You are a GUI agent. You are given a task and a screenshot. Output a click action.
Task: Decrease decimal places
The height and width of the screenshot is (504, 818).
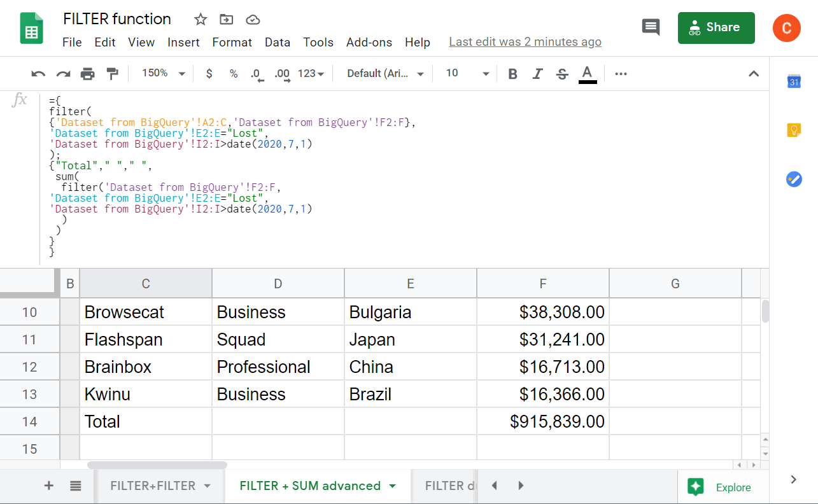point(257,73)
